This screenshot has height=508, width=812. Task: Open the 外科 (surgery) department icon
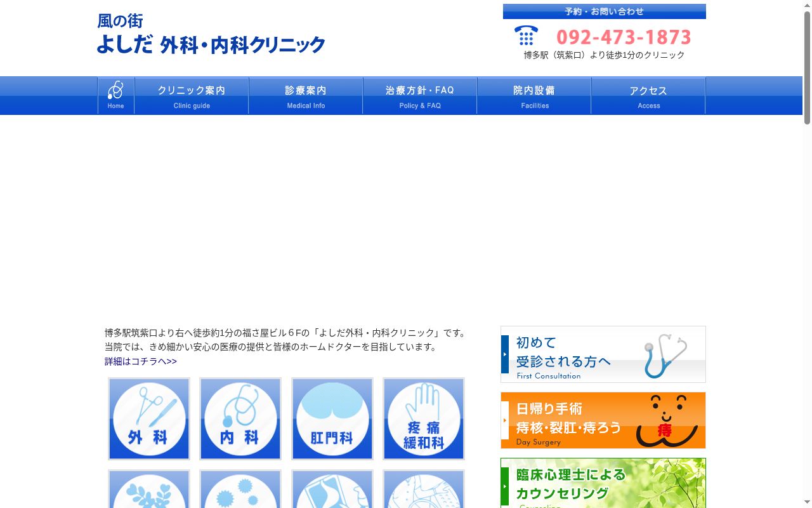[x=149, y=418]
